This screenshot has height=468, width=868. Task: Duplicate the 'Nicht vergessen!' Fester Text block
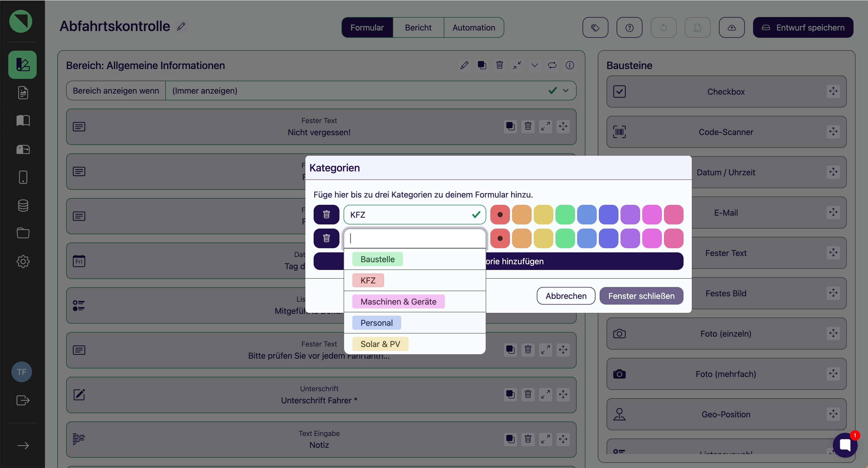(510, 126)
